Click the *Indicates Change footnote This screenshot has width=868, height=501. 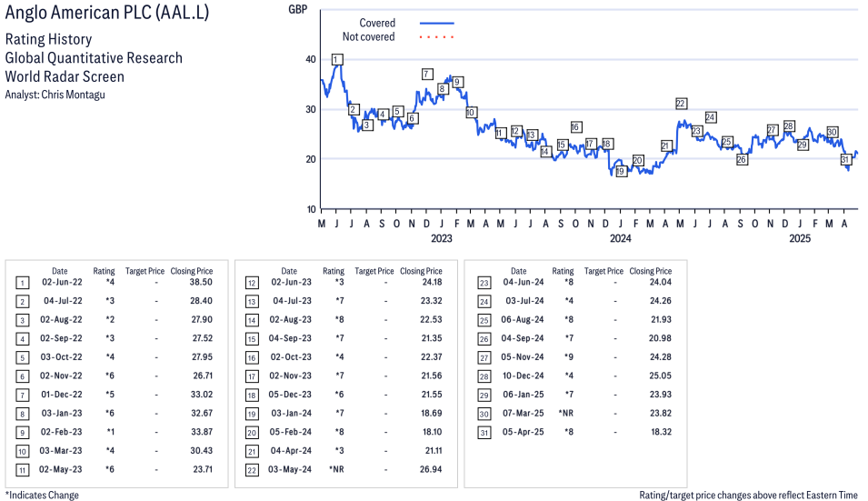click(42, 496)
